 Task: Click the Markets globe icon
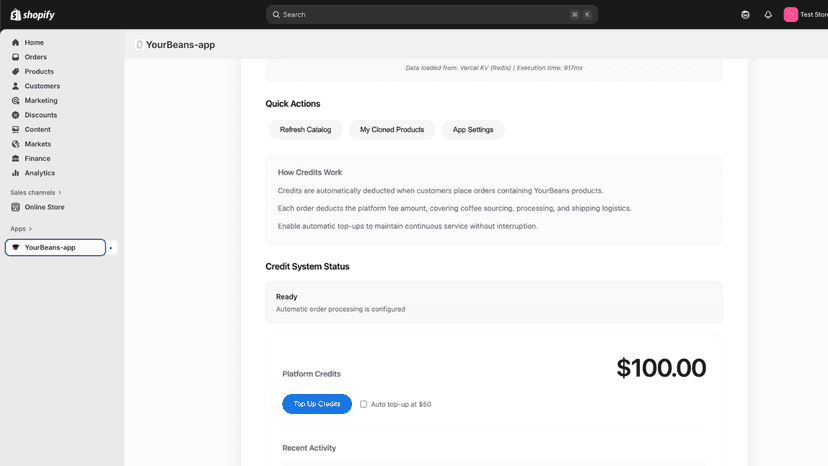pyautogui.click(x=15, y=144)
